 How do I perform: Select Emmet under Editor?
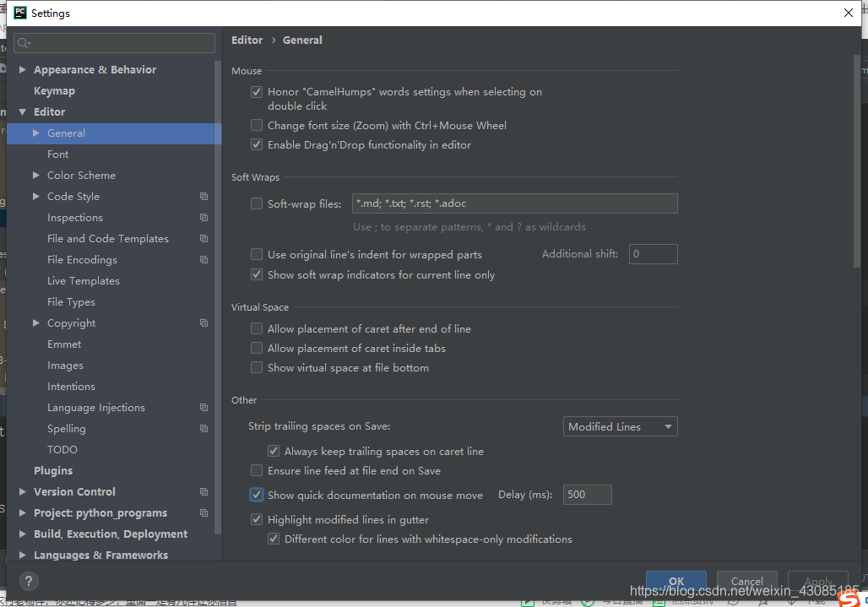pos(64,344)
